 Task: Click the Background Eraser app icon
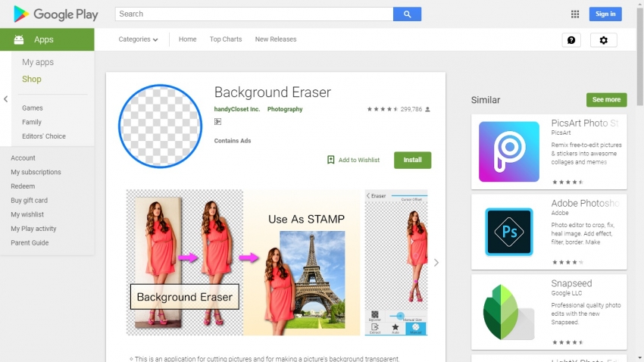pyautogui.click(x=160, y=126)
